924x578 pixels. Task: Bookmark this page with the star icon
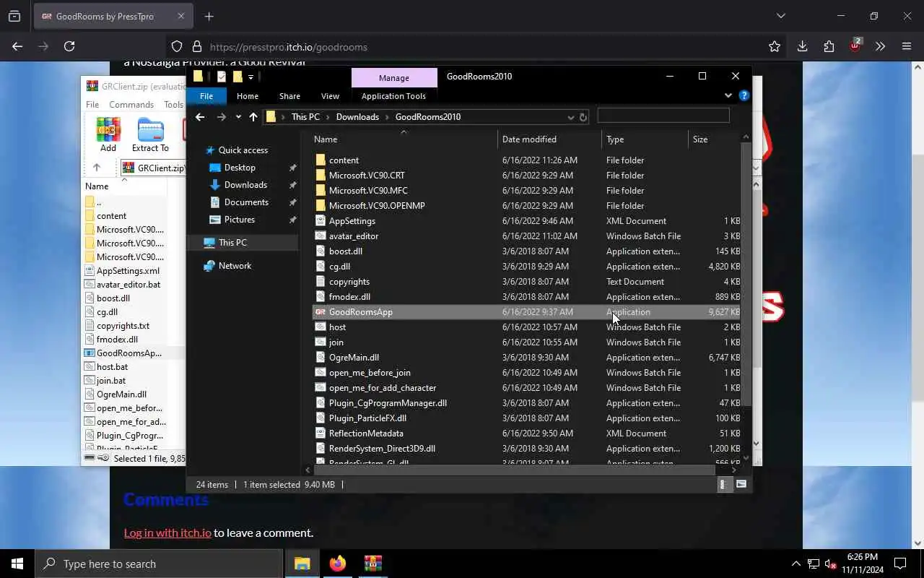click(x=775, y=46)
